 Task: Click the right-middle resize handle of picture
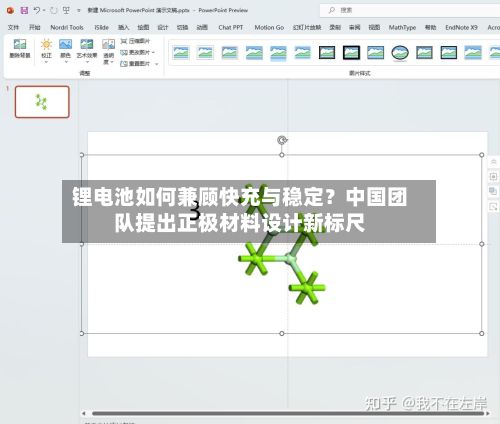(x=482, y=244)
